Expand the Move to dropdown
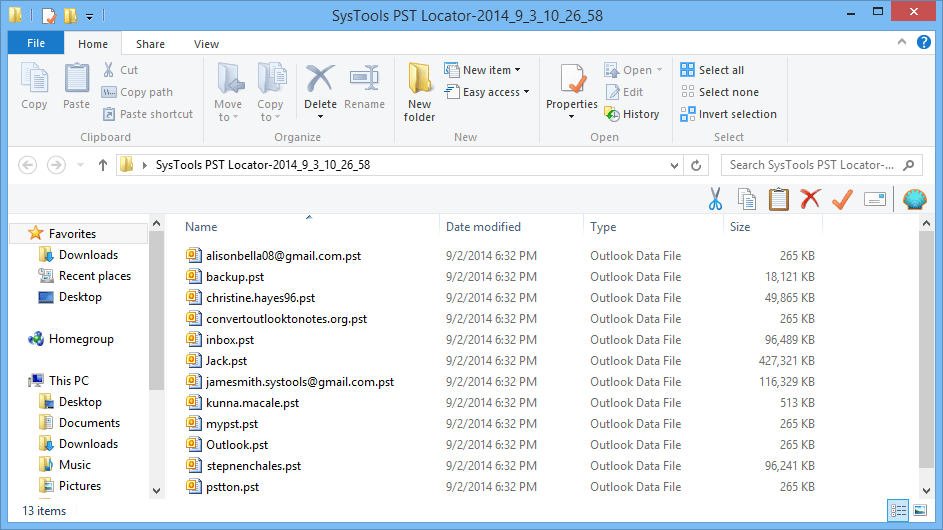 (236, 117)
